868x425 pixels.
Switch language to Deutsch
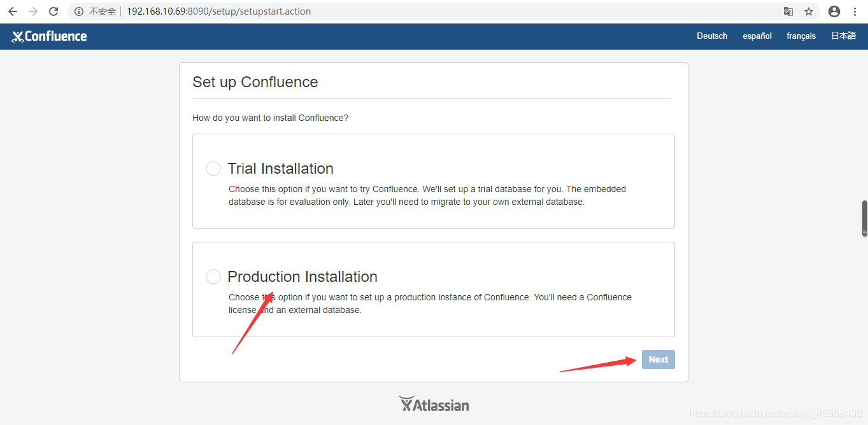pyautogui.click(x=712, y=36)
